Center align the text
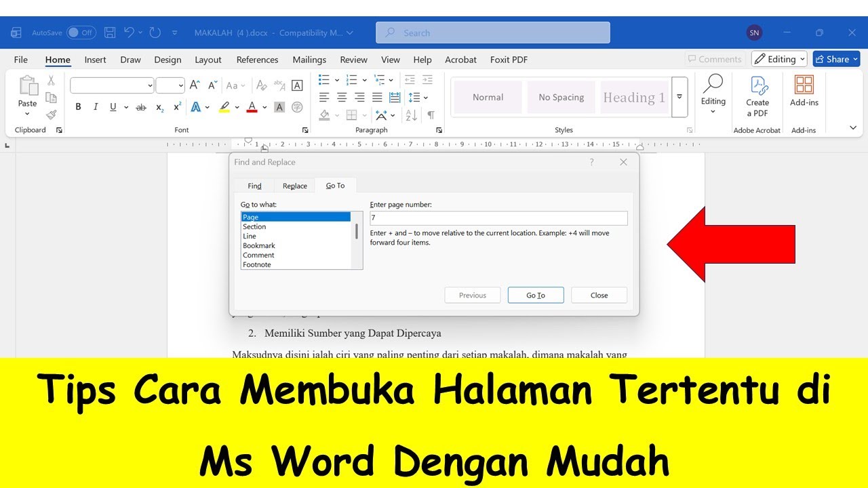This screenshot has height=488, width=868. pos(342,98)
